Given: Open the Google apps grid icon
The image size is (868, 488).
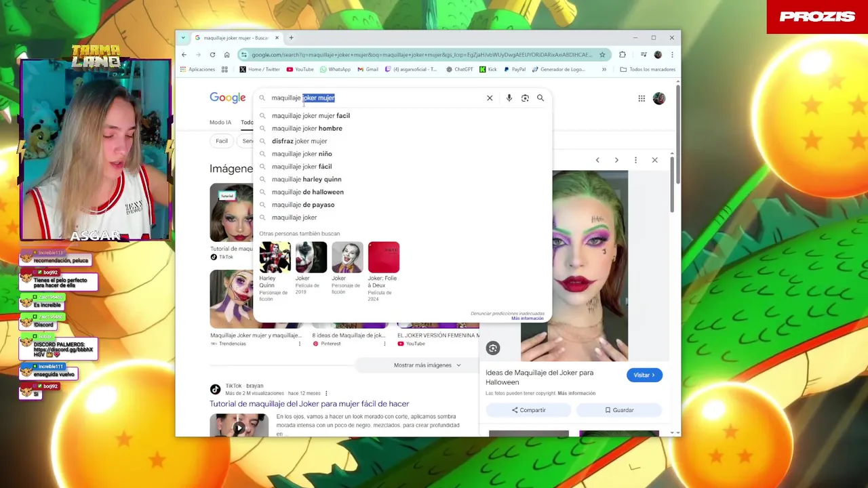Looking at the screenshot, I should [x=642, y=98].
